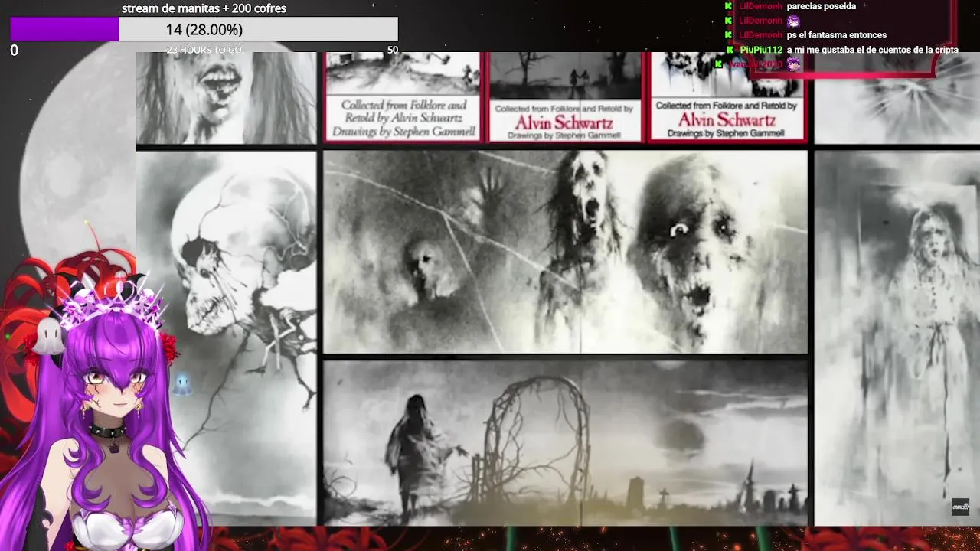The height and width of the screenshot is (551, 980).
Task: Open the skull with veins illustration
Action: [227, 337]
